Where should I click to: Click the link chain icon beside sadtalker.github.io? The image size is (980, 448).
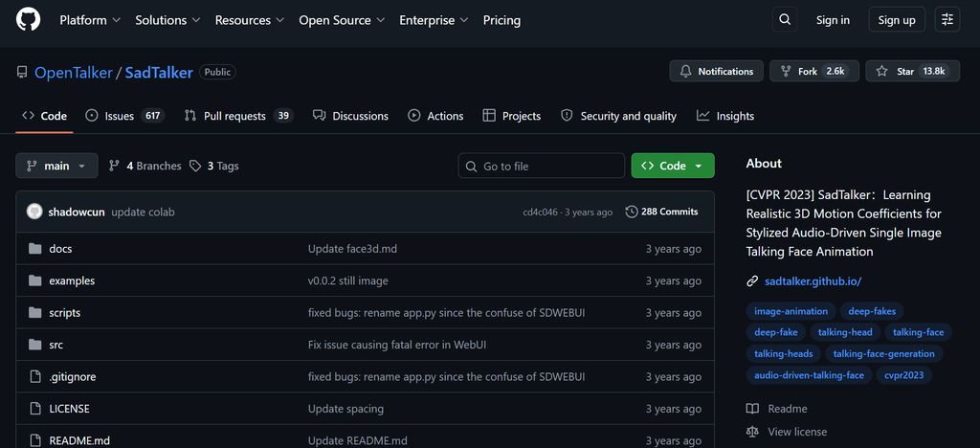752,281
